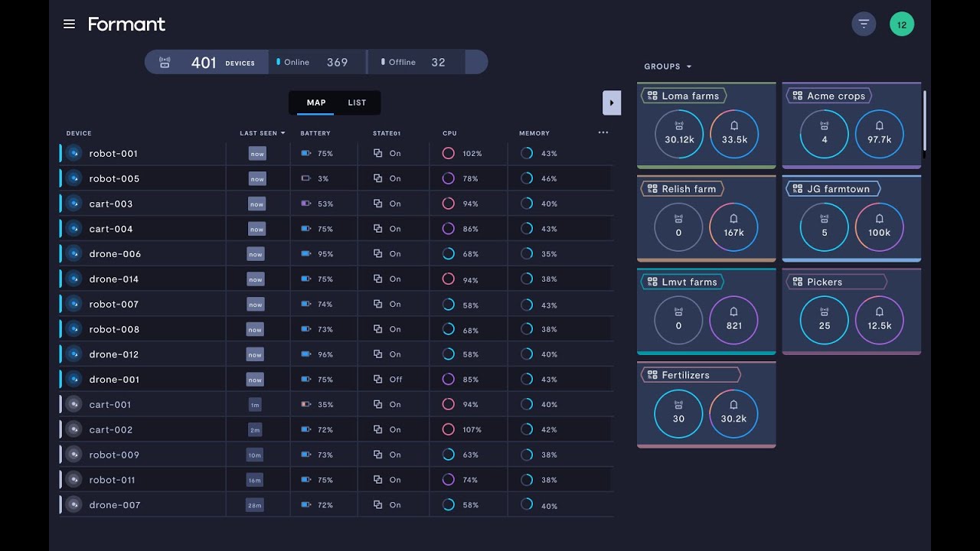Click JG farmtown devices circle showing 5

[x=825, y=227]
